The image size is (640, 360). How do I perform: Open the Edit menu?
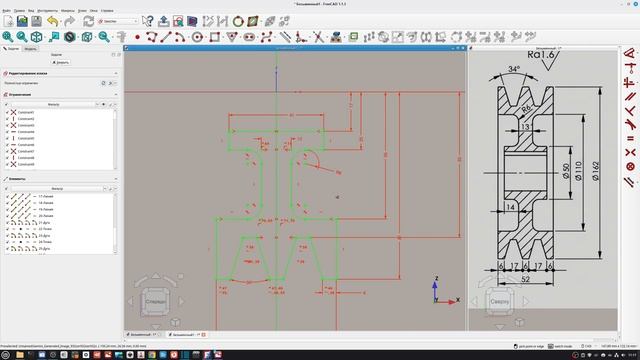coord(19,11)
